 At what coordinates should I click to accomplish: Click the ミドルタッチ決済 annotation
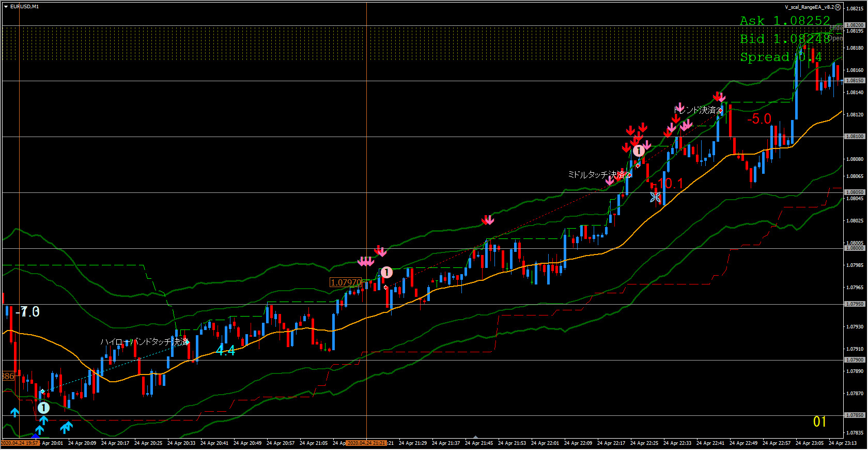(599, 175)
